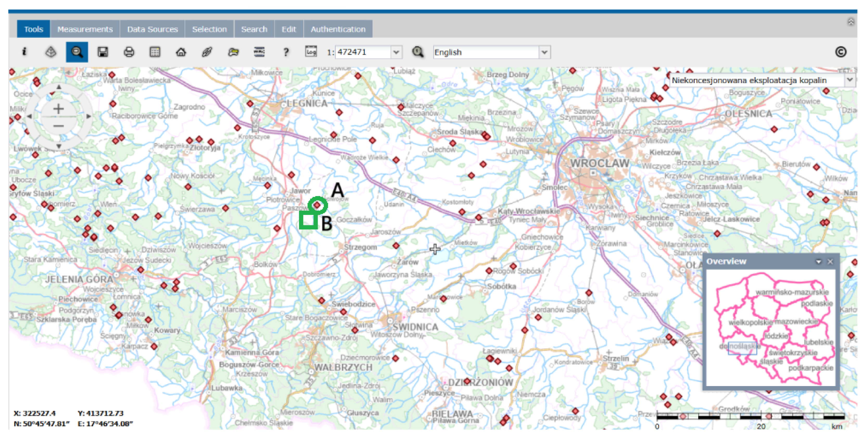Open the Data Sources tab
The width and height of the screenshot is (868, 441).
point(152,29)
